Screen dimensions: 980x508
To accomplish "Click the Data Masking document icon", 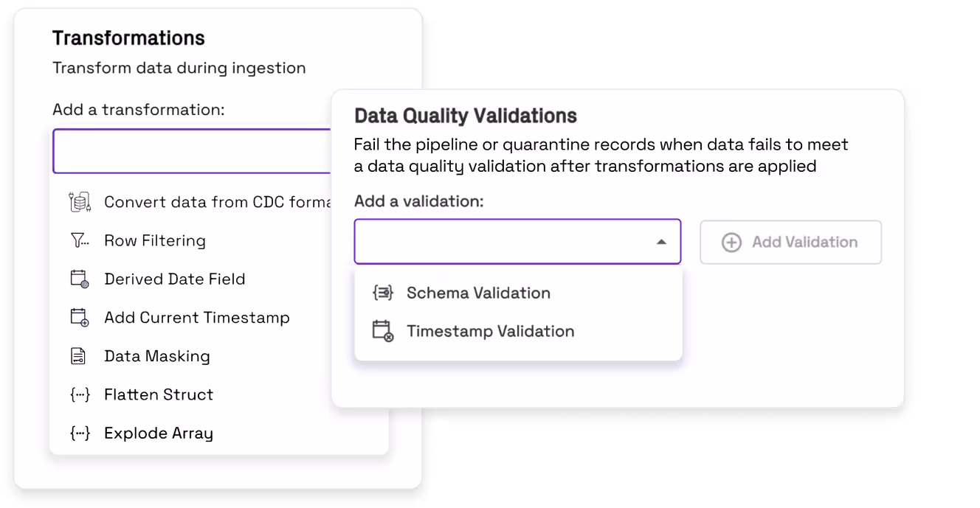I will [78, 356].
